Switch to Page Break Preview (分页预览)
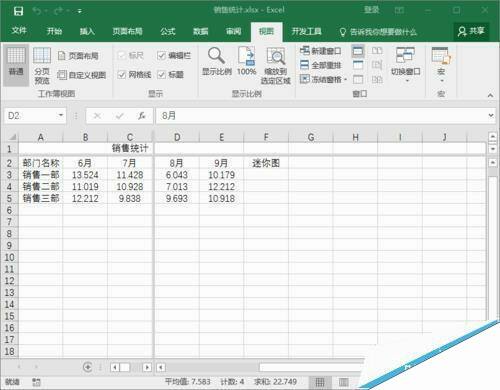The width and height of the screenshot is (500, 390). [42, 65]
